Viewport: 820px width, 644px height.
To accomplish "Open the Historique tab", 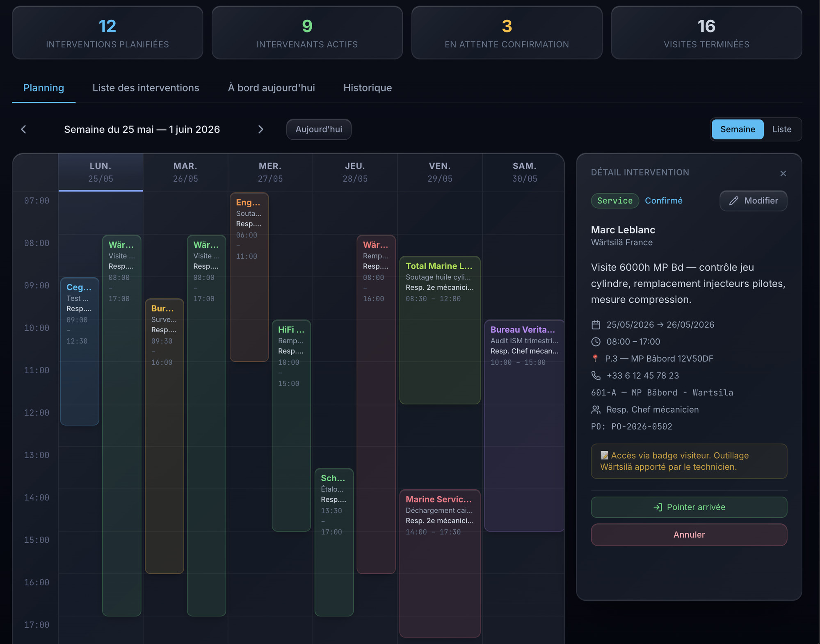I will 368,88.
